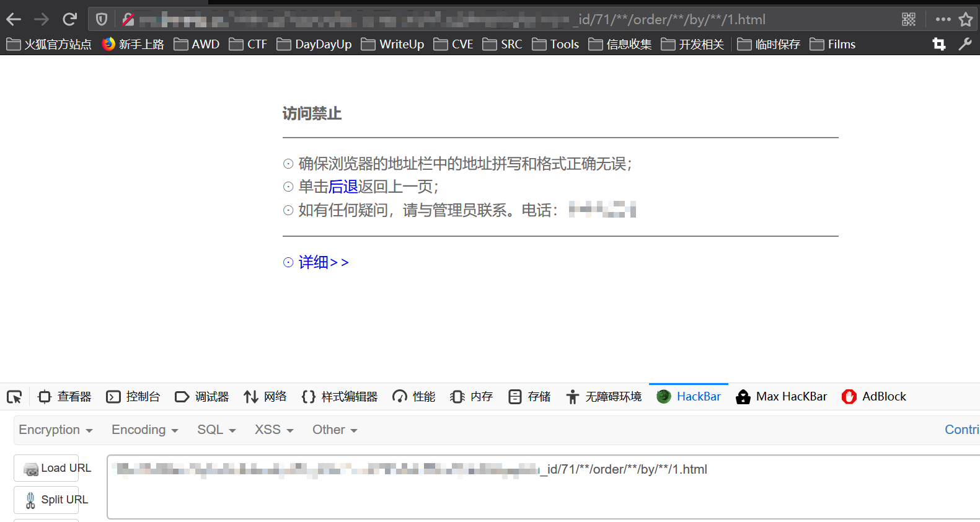Select the AdBlock devtools tab
Image resolution: width=980 pixels, height=522 pixels.
click(x=874, y=397)
